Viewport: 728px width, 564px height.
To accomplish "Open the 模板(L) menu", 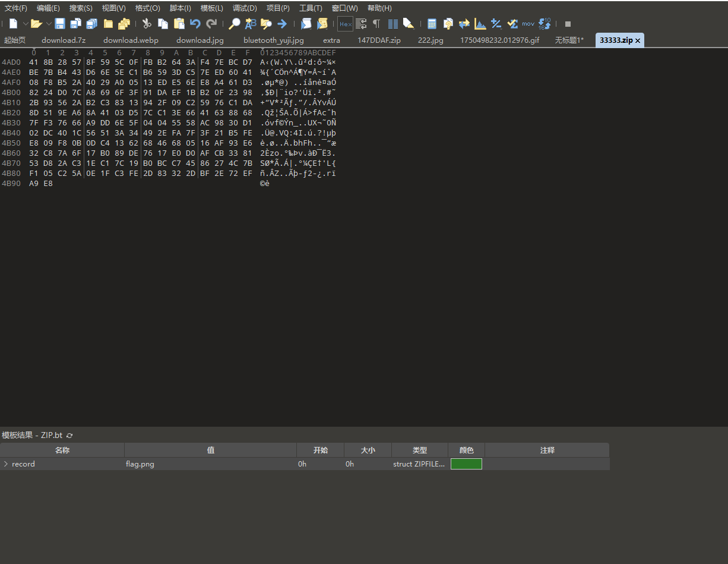I will click(211, 8).
